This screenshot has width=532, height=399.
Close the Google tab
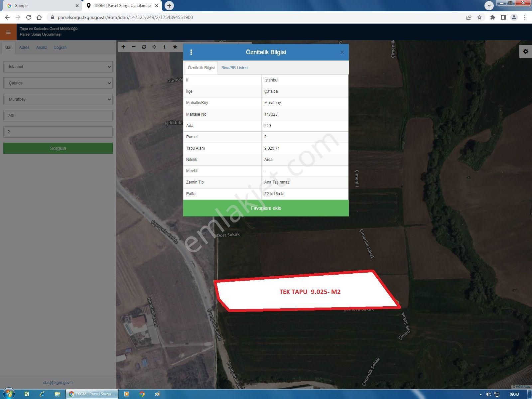tap(77, 6)
